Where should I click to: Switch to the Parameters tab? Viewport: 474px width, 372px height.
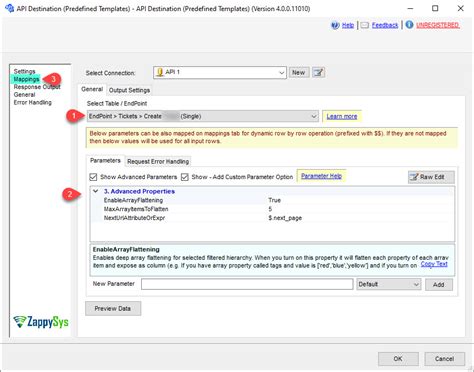pyautogui.click(x=105, y=161)
